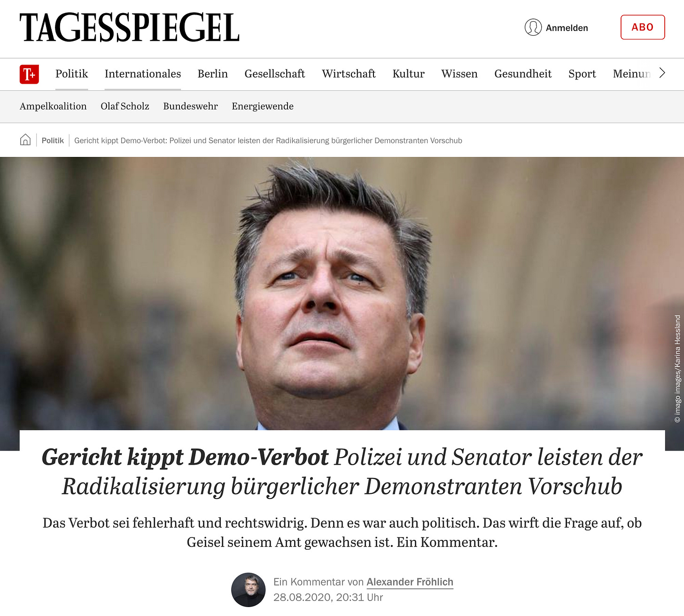Click the ABO subscription button

[643, 27]
